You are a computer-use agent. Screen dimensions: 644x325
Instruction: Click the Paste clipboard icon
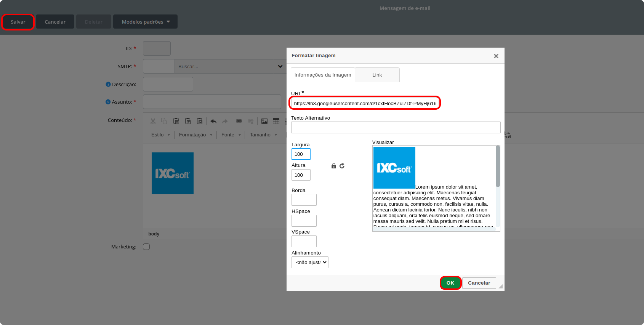click(176, 121)
